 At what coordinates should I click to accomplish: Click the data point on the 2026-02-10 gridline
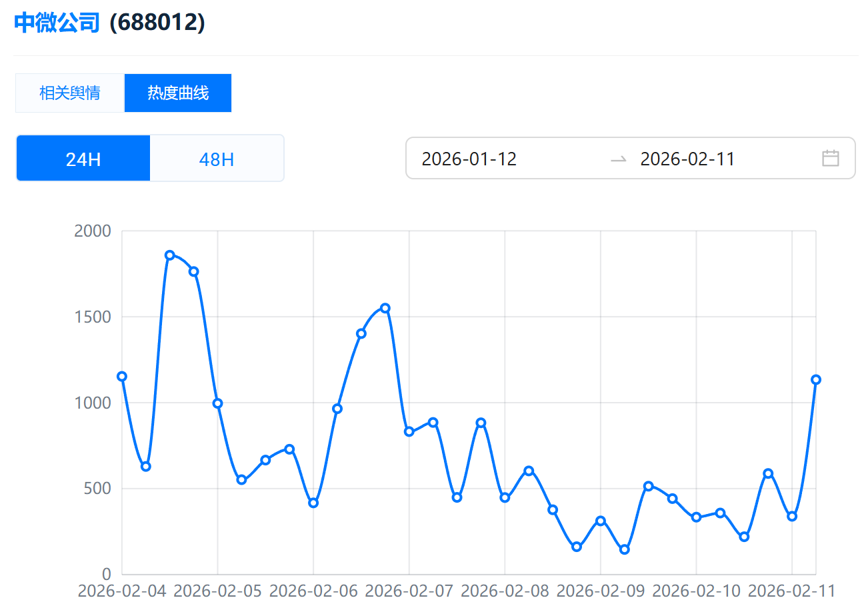click(697, 517)
